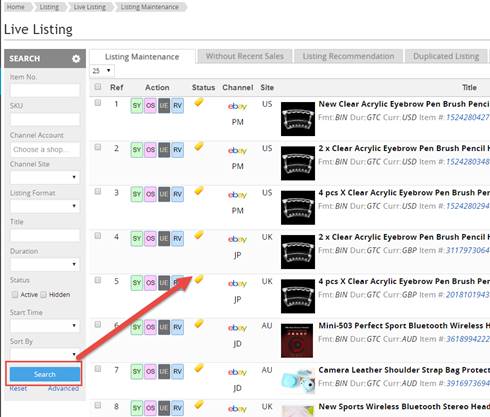This screenshot has height=417, width=490.
Task: Enable the Hidden status checkbox
Action: click(x=43, y=295)
